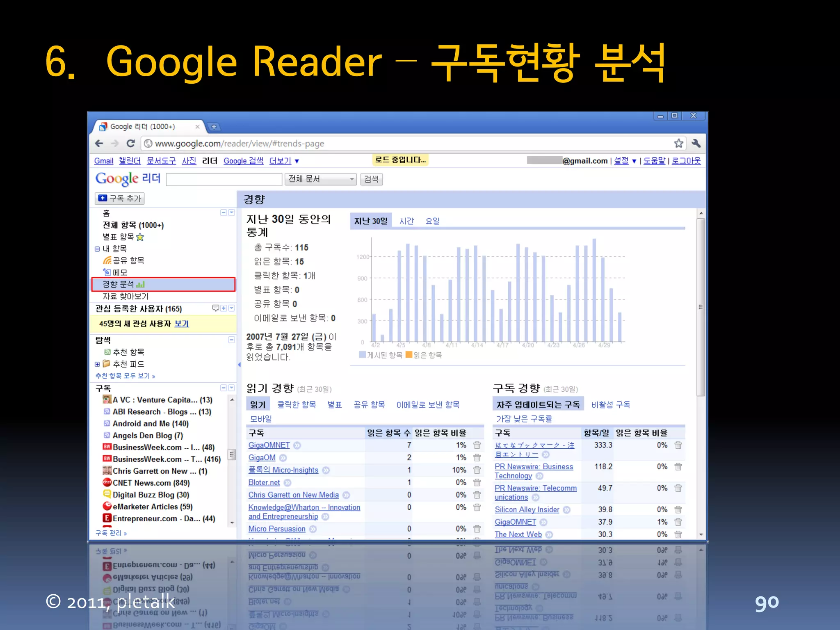Viewport: 840px width, 630px height.
Task: Open the 구독 section options dropdown
Action: (232, 388)
